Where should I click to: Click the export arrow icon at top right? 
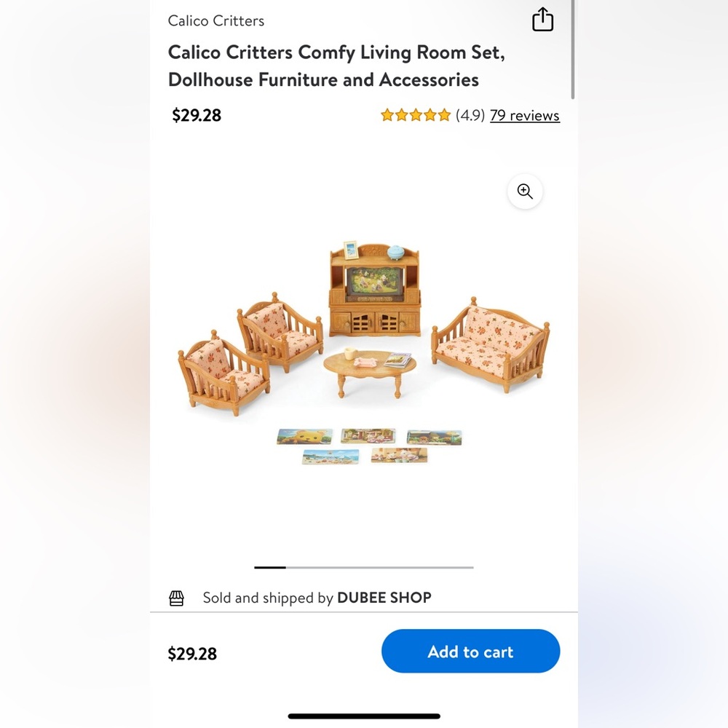pos(543,20)
